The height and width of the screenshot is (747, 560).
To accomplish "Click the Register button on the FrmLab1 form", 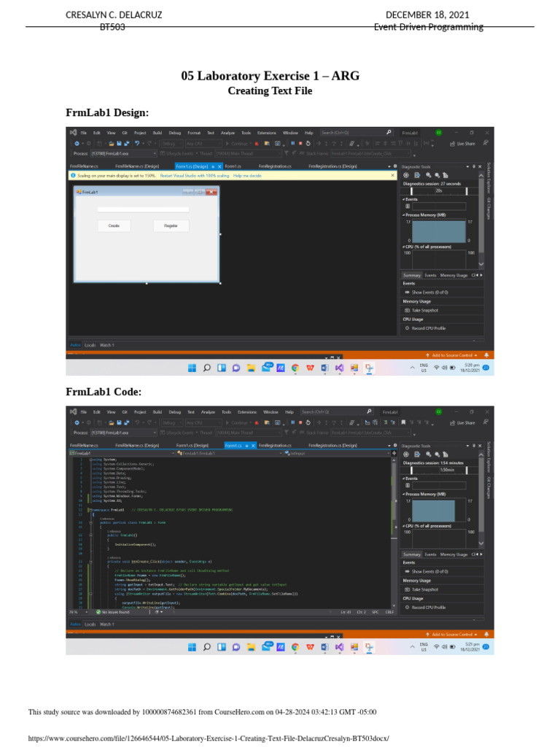I will coord(171,226).
